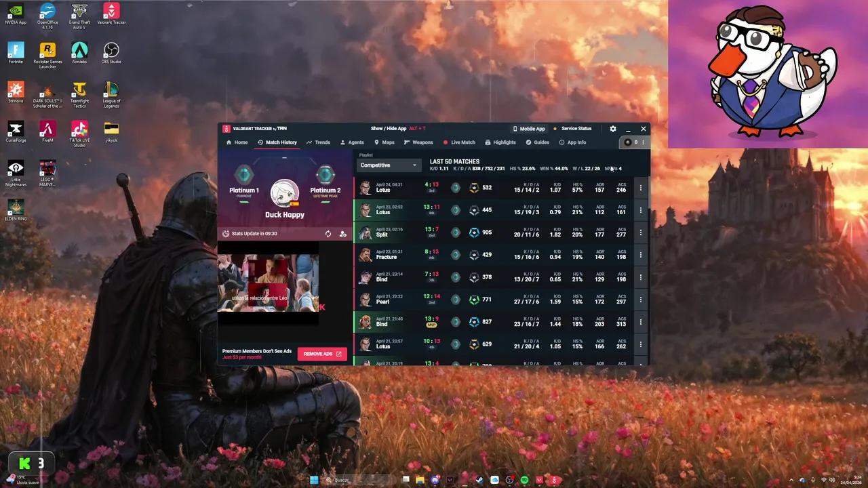This screenshot has height=488, width=868.
Task: Open the Aimlabs desktop shortcut
Action: [79, 54]
